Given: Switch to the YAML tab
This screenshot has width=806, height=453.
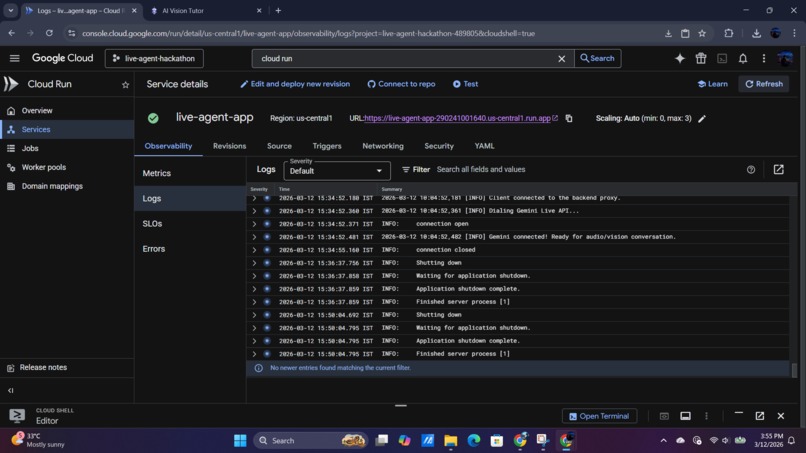Looking at the screenshot, I should pos(484,146).
